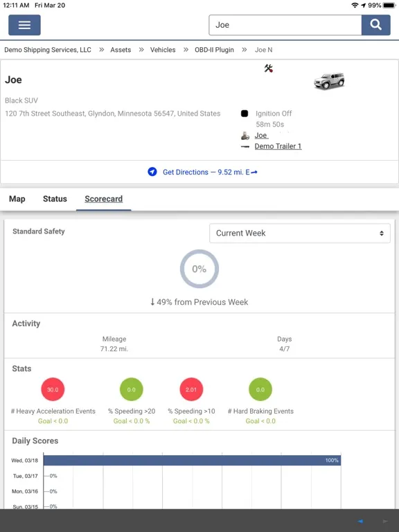Click the trailer icon beside Demo Trailer 1

pos(245,147)
